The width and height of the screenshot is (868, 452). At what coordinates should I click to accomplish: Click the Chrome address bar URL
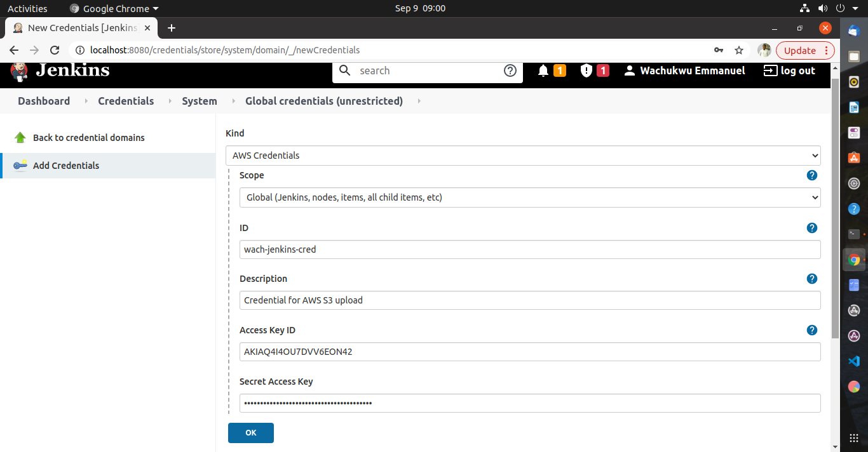point(225,50)
